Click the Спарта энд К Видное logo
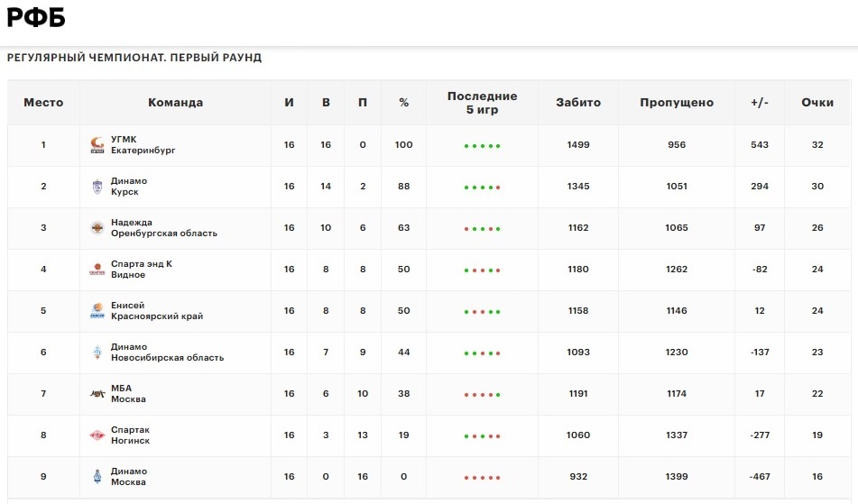The height and width of the screenshot is (504, 858). click(97, 270)
